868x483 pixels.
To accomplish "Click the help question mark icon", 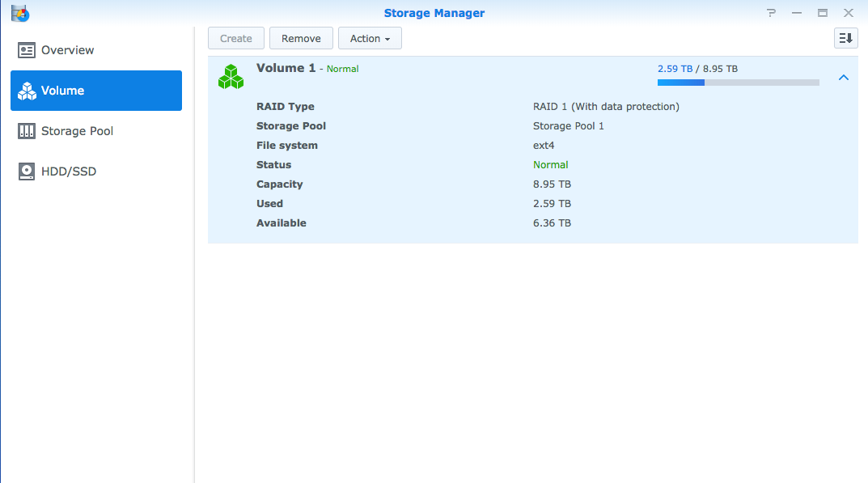I will (771, 12).
